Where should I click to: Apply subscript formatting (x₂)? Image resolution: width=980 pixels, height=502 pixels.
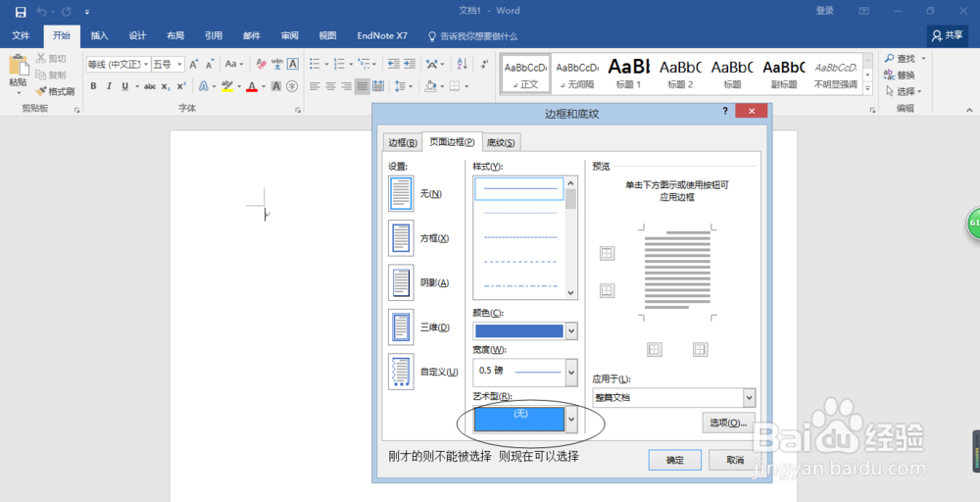[166, 86]
